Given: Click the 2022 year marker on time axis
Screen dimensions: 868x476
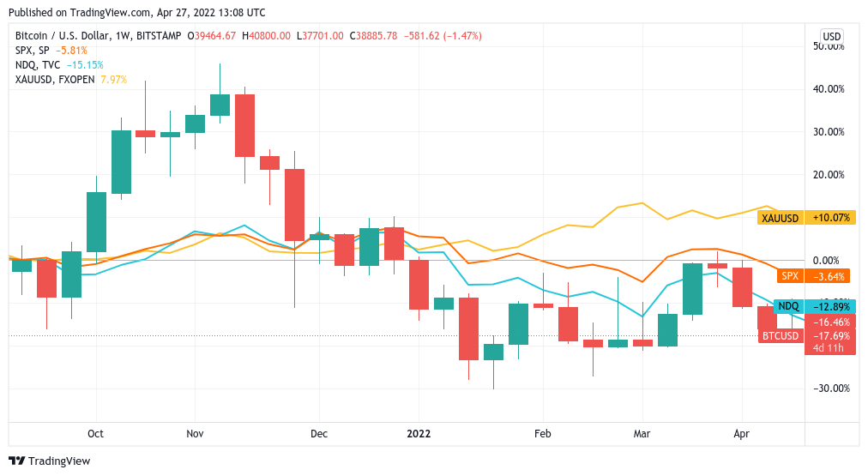Looking at the screenshot, I should [419, 434].
